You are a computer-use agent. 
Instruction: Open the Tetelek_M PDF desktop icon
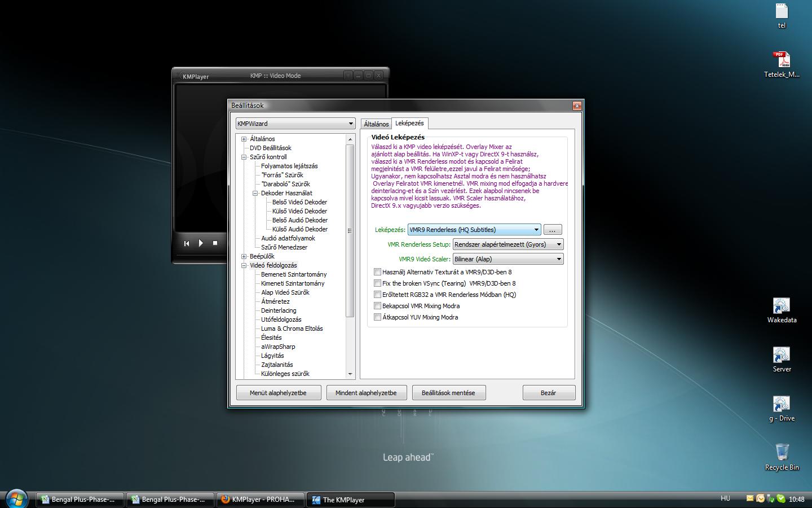[782, 64]
